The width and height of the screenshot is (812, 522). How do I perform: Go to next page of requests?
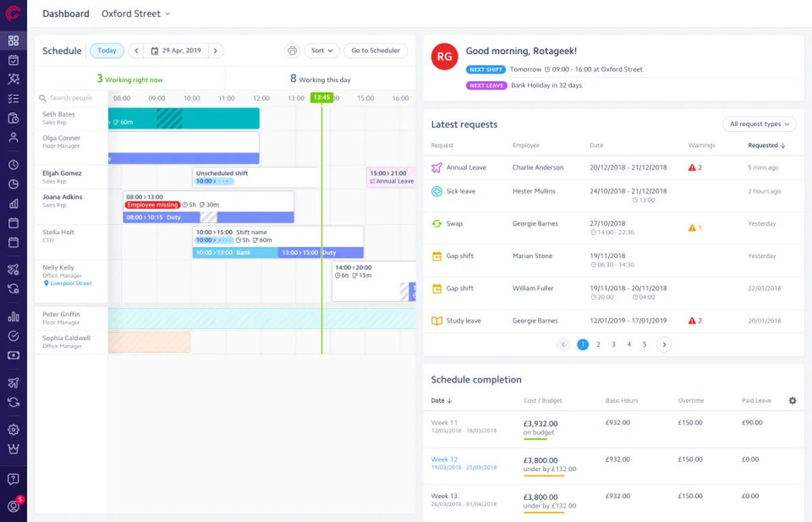click(664, 345)
